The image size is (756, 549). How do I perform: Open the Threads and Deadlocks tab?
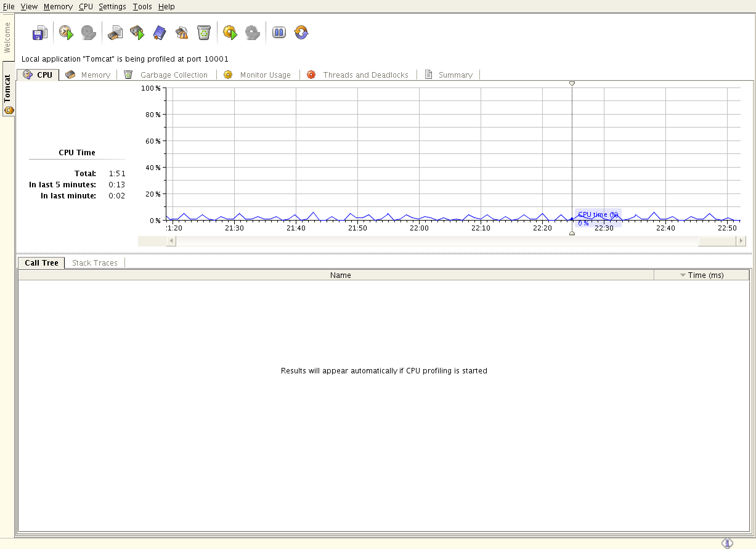[358, 75]
